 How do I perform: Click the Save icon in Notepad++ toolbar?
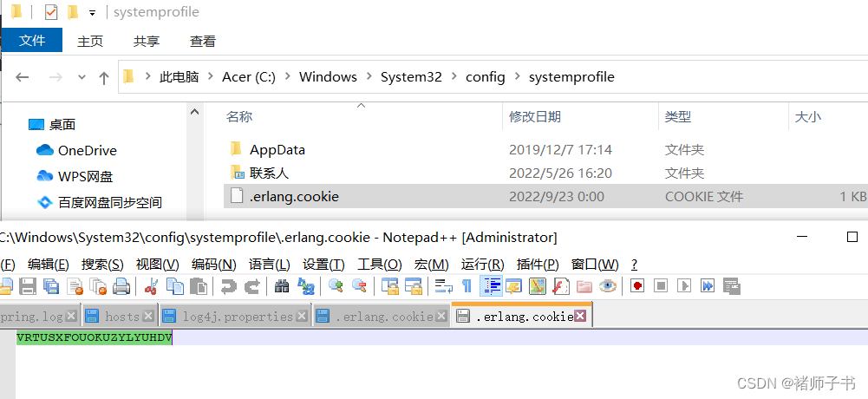coord(28,286)
